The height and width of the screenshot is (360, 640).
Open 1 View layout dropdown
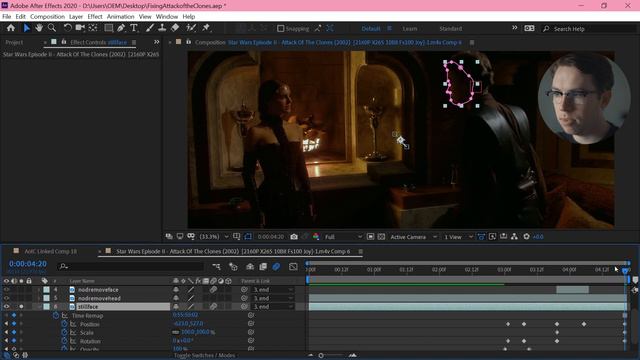pos(458,237)
